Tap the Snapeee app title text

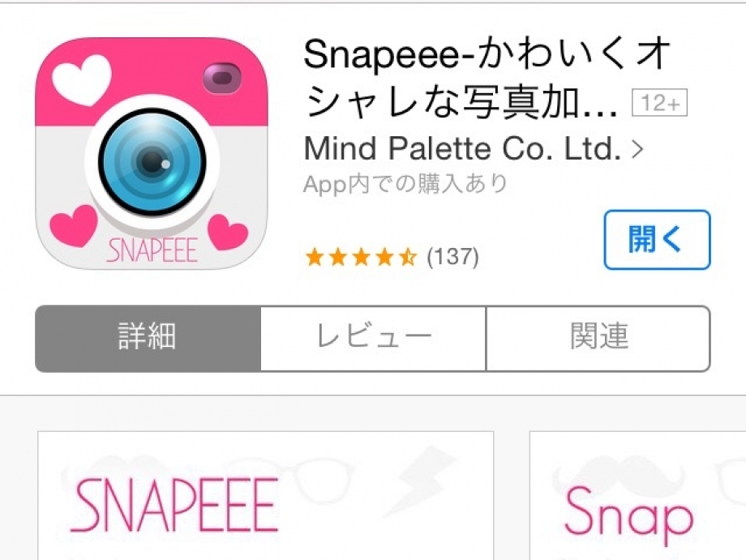click(x=487, y=79)
